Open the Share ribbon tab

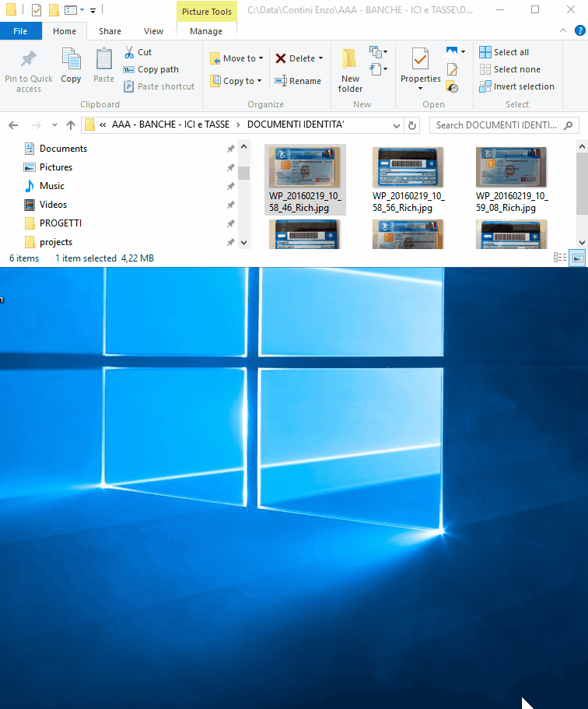coord(110,31)
